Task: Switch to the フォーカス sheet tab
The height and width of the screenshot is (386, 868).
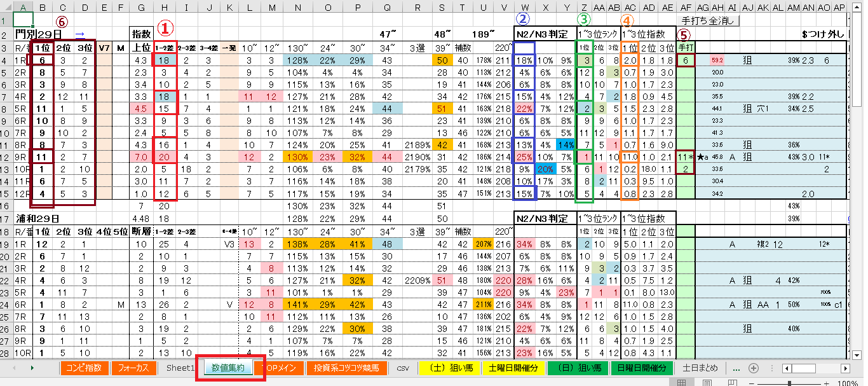Action: [133, 368]
